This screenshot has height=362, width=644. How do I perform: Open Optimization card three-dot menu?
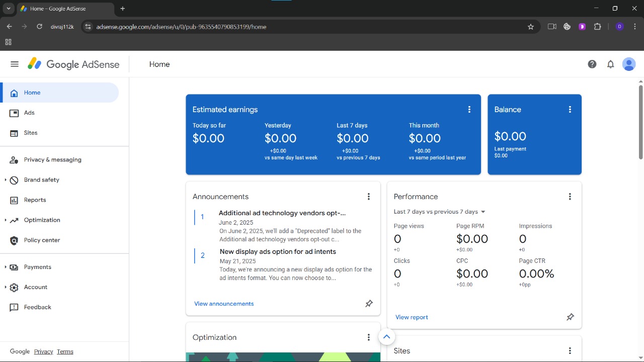[369, 337]
